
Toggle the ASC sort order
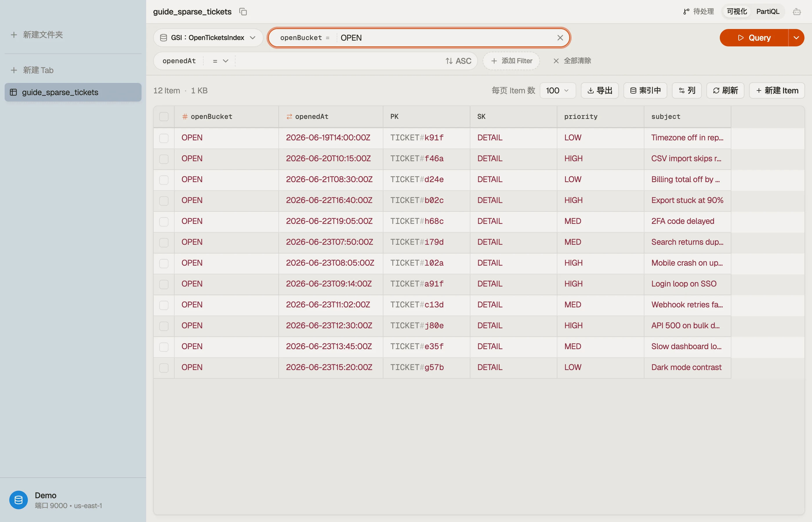tap(458, 61)
